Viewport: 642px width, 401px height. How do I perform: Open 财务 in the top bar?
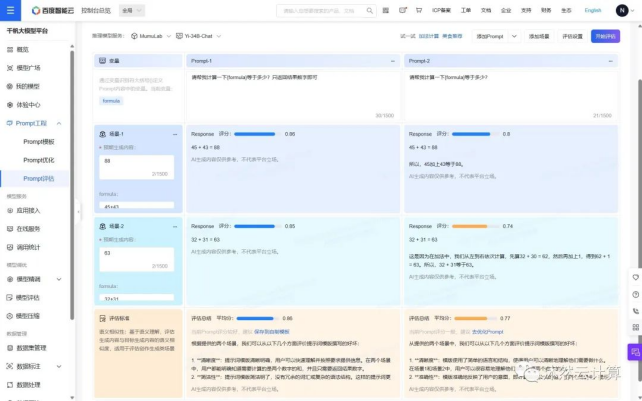click(x=546, y=11)
